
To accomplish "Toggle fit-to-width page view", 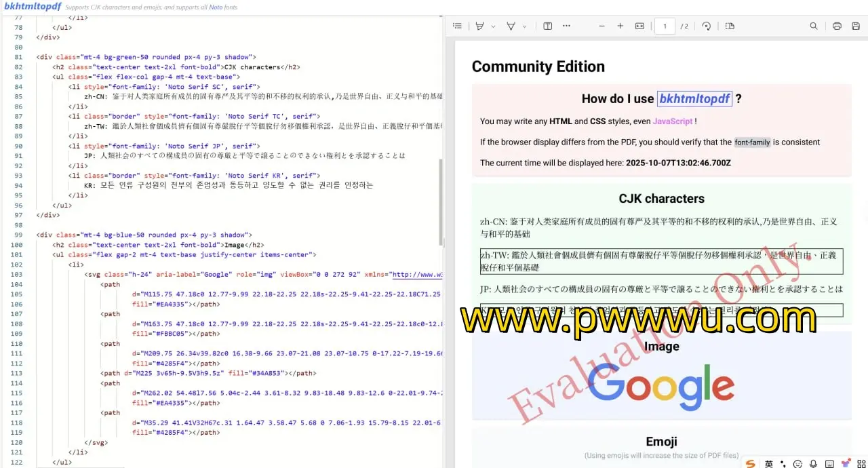I will coord(639,26).
